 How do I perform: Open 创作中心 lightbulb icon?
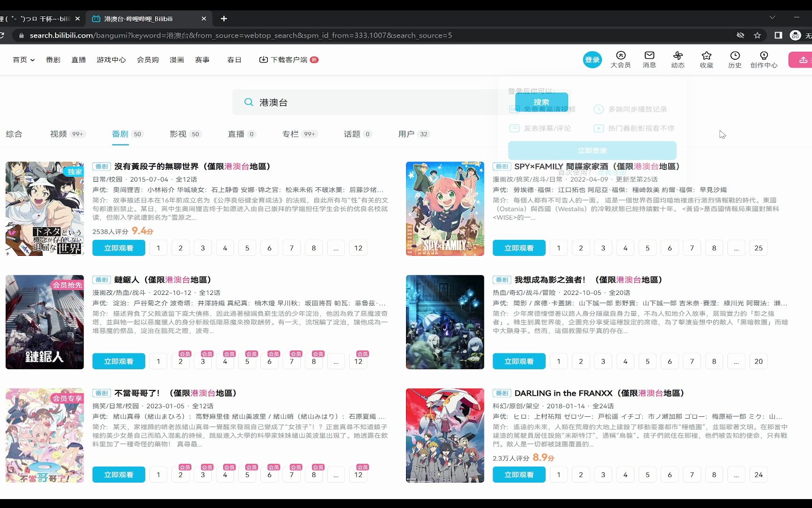click(x=764, y=60)
